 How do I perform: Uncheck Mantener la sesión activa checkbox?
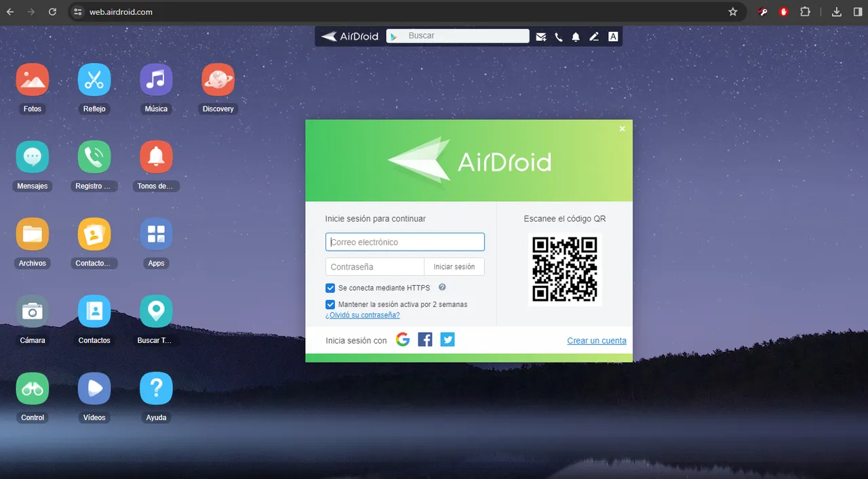(330, 304)
